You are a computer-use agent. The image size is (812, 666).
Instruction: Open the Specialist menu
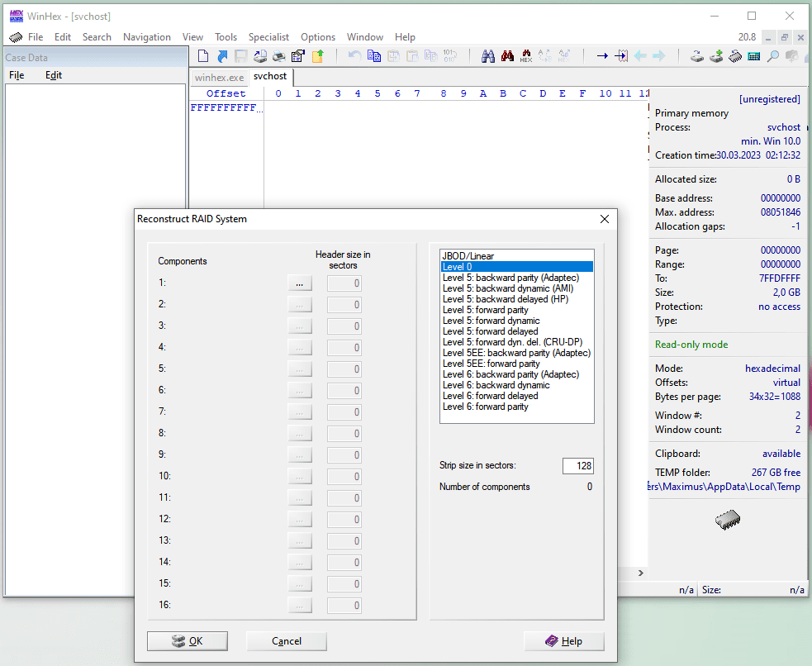click(268, 37)
